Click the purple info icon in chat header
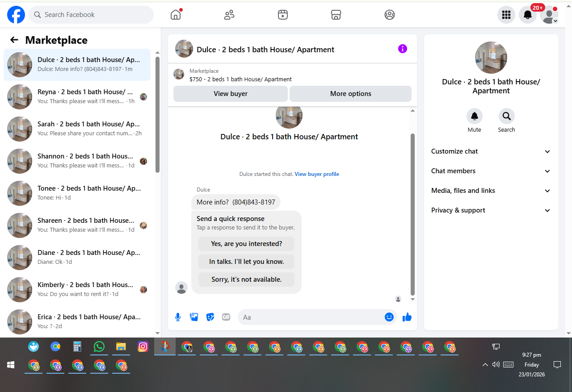Screen dimensions: 572x392 pos(403,49)
